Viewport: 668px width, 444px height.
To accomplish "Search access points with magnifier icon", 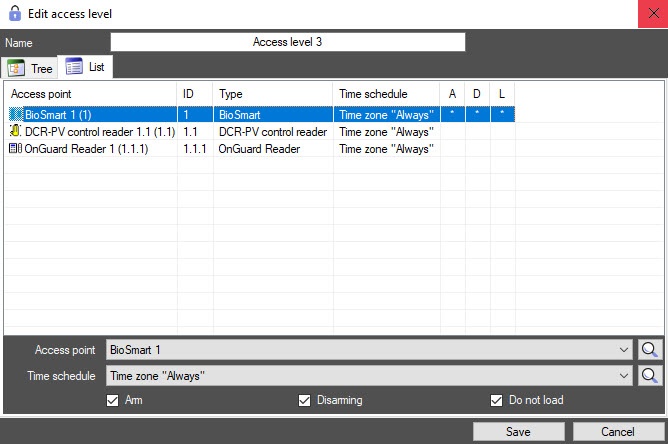I will [649, 350].
